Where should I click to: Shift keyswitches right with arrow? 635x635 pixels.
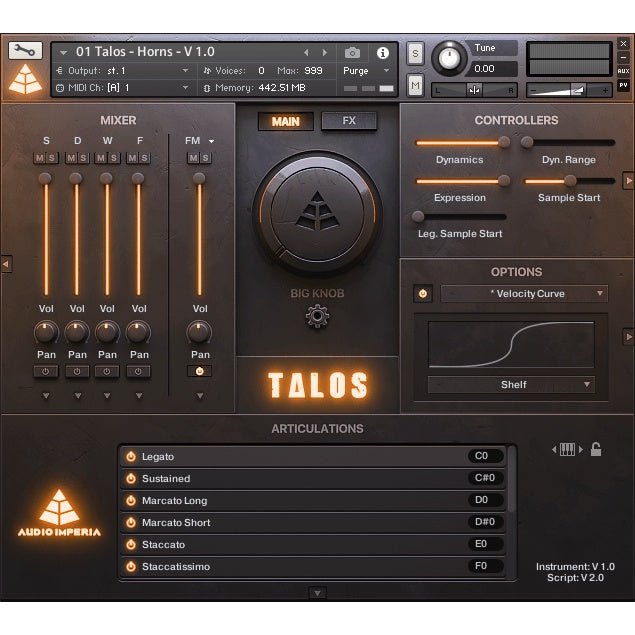click(x=581, y=449)
